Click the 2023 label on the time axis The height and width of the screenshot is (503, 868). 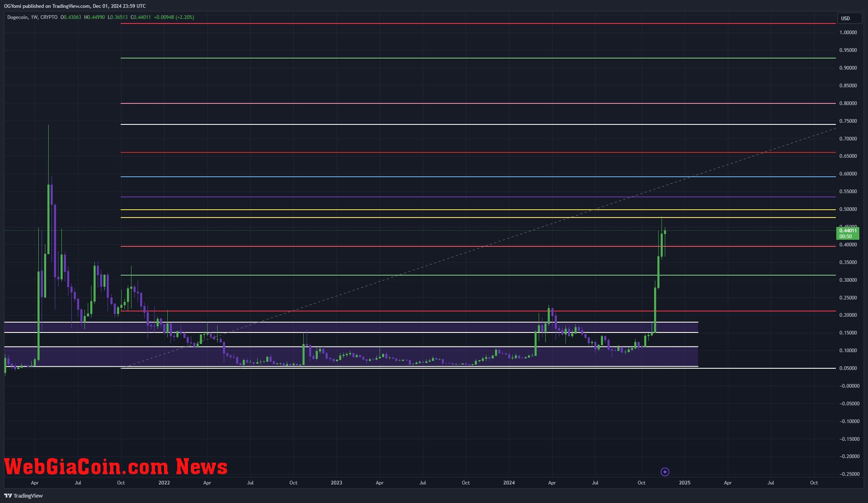(x=336, y=483)
